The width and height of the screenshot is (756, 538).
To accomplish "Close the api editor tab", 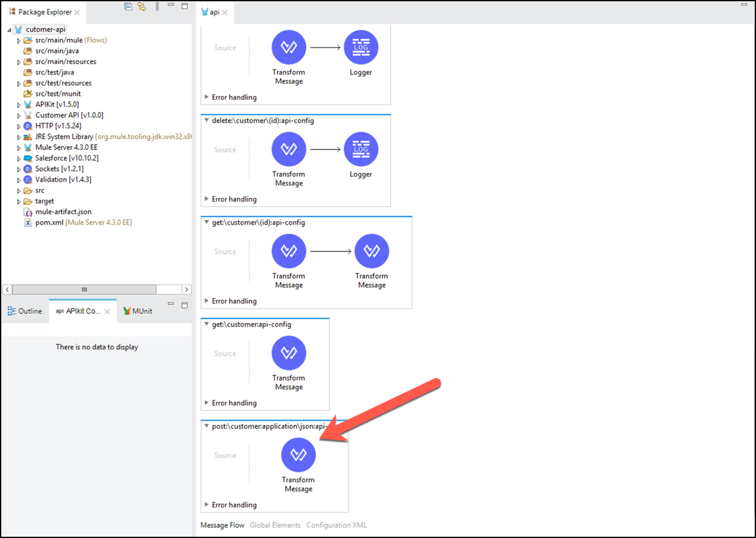I will point(225,12).
